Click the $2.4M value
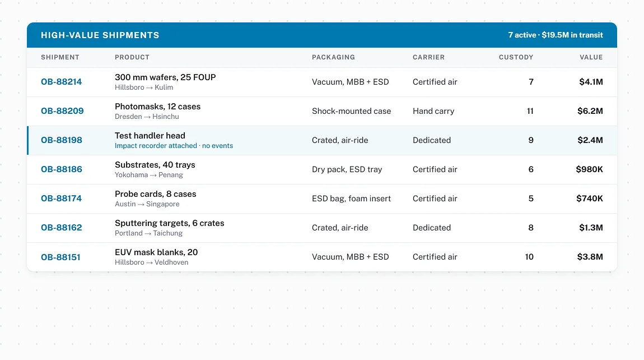This screenshot has height=360, width=644. click(590, 140)
